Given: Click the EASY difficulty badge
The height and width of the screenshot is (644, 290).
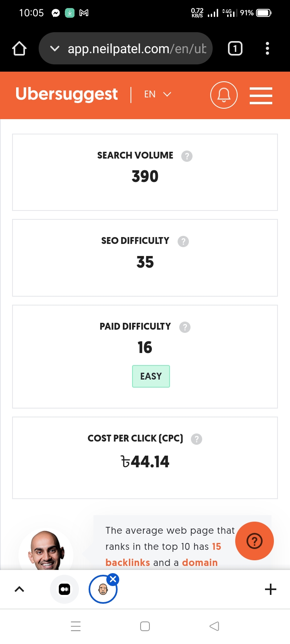Looking at the screenshot, I should 151,376.
